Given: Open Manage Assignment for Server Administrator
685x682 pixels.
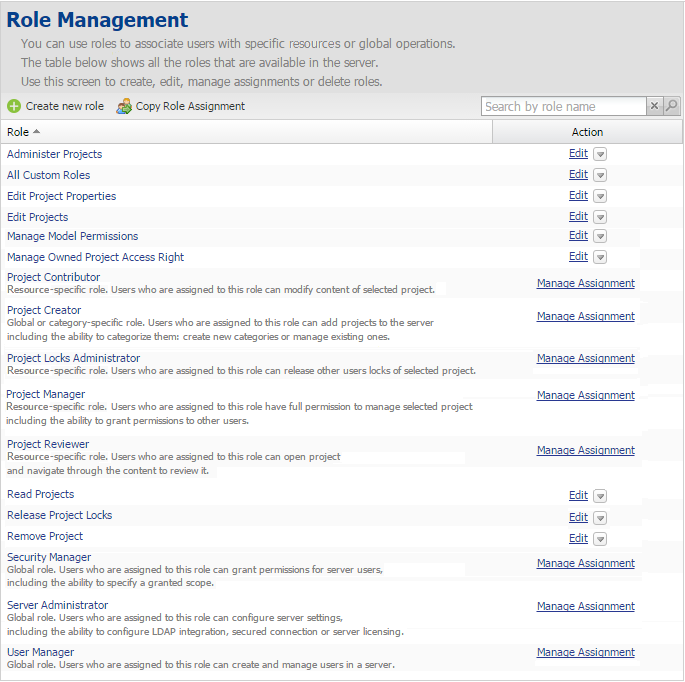Looking at the screenshot, I should coord(585,607).
